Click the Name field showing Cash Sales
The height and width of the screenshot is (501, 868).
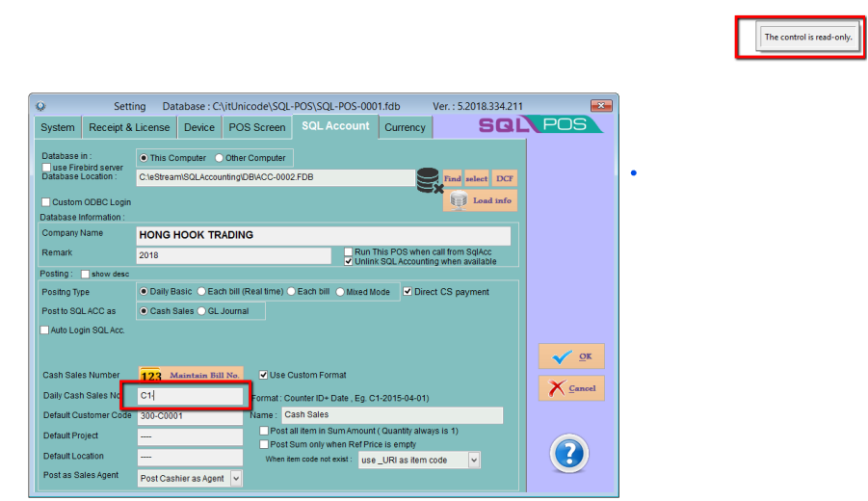point(392,414)
